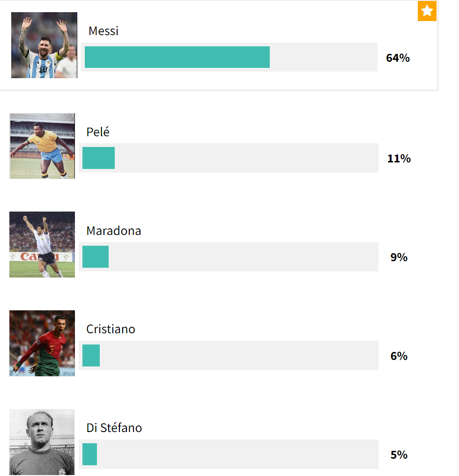Screen dimensions: 459x476
Task: Click Messi's teal vote progress bar
Action: (177, 57)
